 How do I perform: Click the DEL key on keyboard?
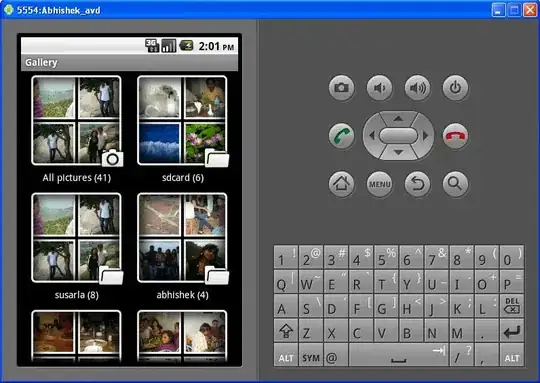[x=512, y=306]
